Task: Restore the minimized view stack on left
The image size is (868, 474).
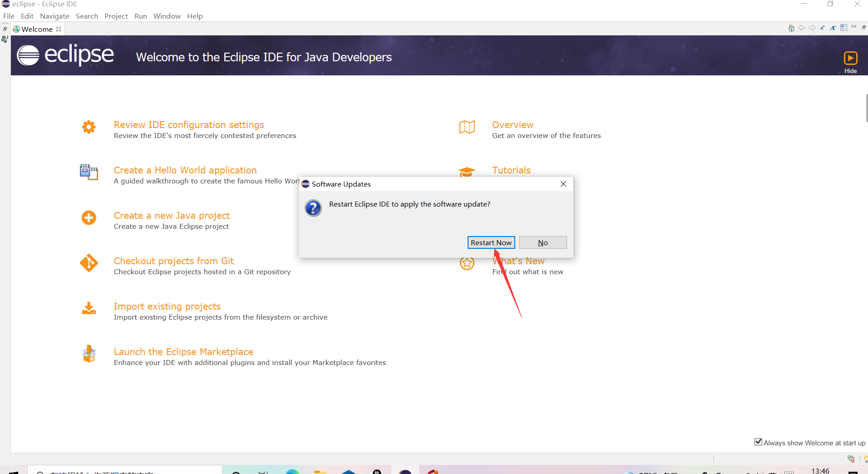Action: pyautogui.click(x=5, y=29)
